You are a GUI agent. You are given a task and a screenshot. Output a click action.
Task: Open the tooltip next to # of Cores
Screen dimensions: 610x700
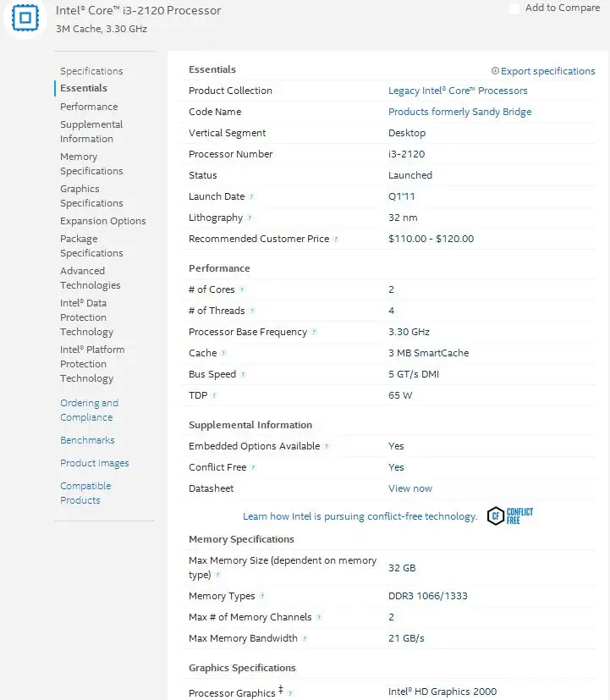(x=240, y=289)
